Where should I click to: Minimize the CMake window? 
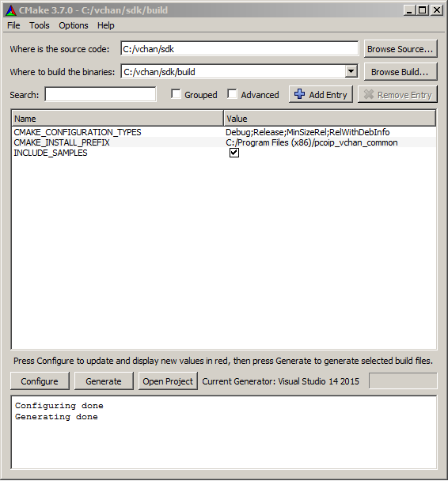tap(408, 10)
